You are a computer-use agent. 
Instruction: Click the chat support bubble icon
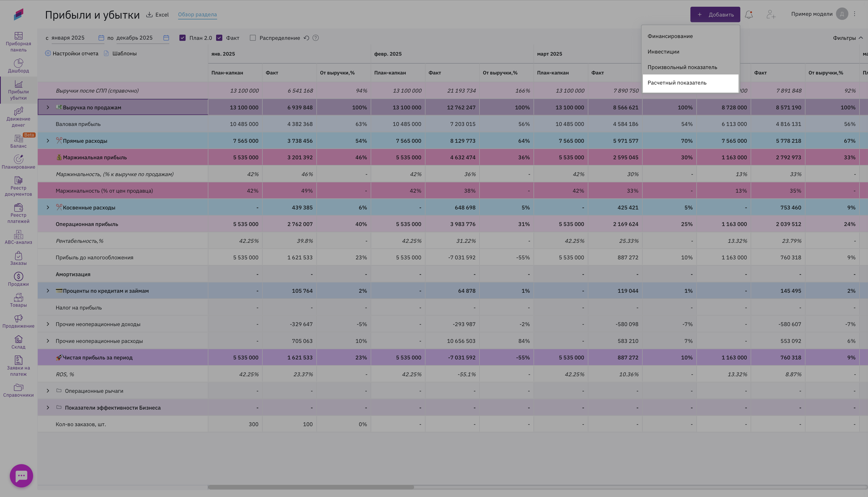point(21,476)
